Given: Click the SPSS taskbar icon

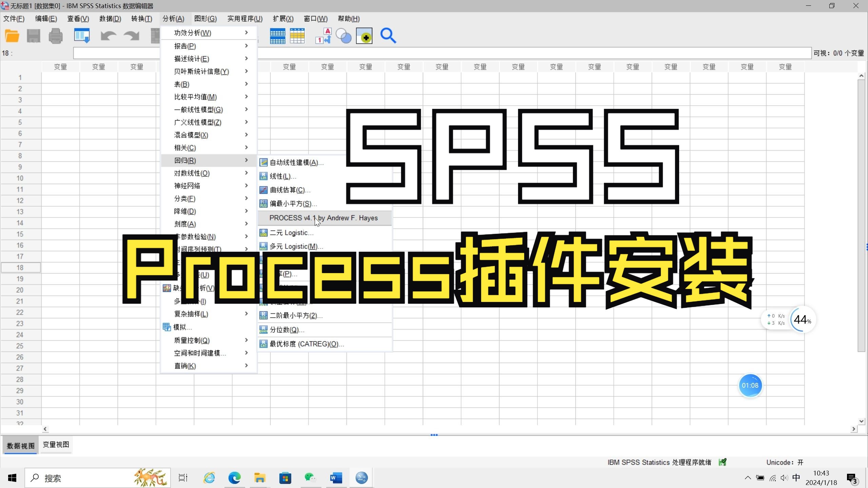Looking at the screenshot, I should [361, 478].
